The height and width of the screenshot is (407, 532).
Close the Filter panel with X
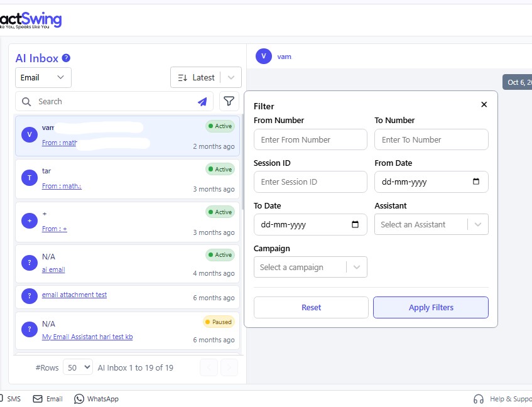point(484,105)
